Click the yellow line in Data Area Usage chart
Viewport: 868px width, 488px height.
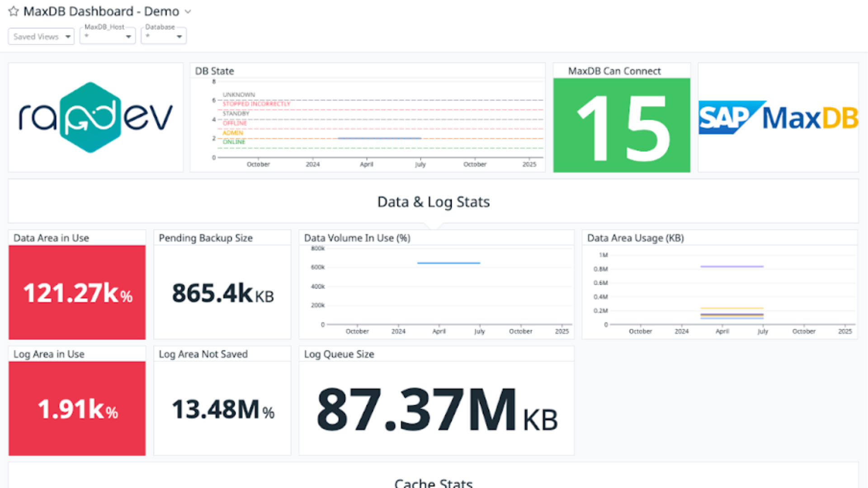pos(732,308)
